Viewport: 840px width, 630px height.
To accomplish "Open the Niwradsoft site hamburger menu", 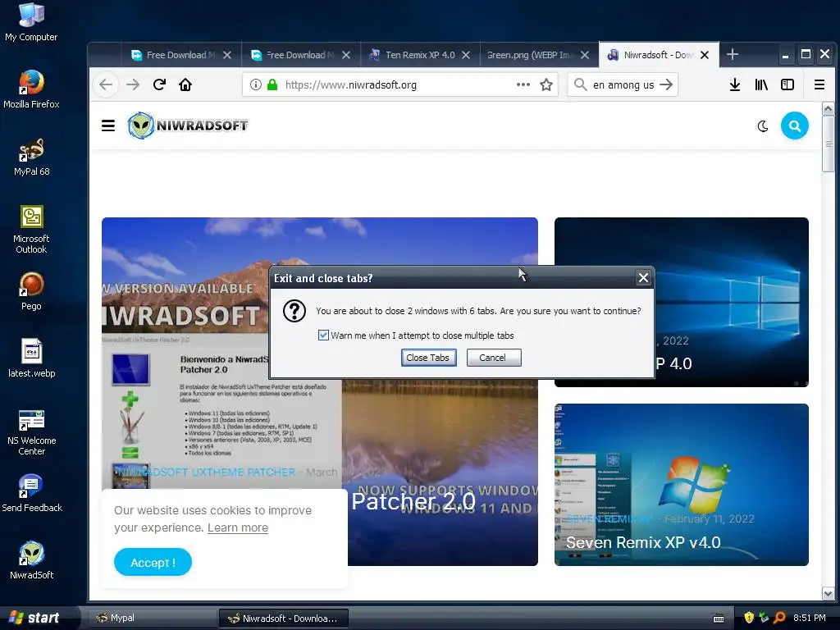I will tap(108, 126).
